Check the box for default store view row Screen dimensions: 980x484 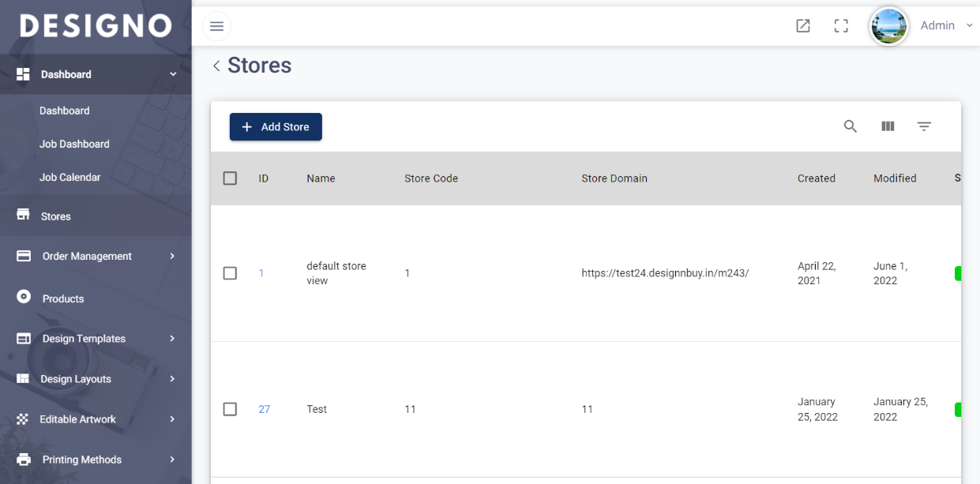[x=230, y=273]
